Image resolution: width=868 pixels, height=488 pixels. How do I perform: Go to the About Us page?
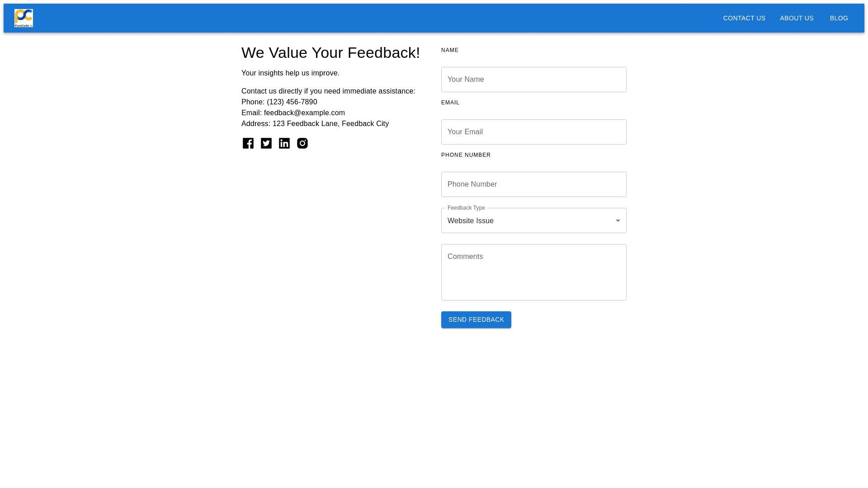tap(797, 18)
